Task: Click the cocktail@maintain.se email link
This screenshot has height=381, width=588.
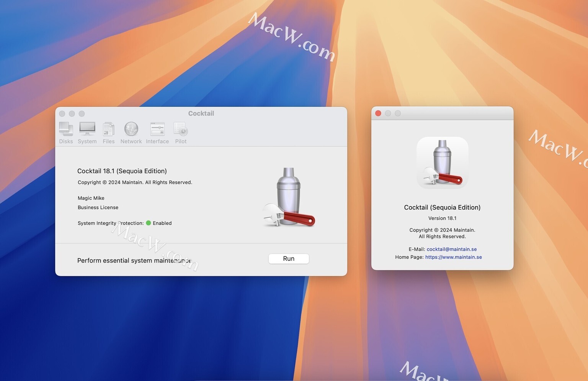Action: tap(452, 249)
